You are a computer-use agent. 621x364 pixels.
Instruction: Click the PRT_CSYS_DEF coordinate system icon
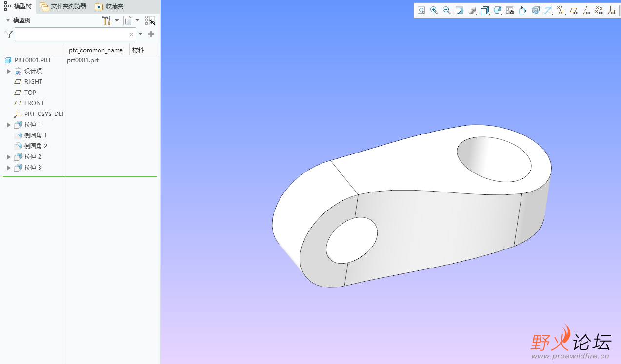point(18,114)
